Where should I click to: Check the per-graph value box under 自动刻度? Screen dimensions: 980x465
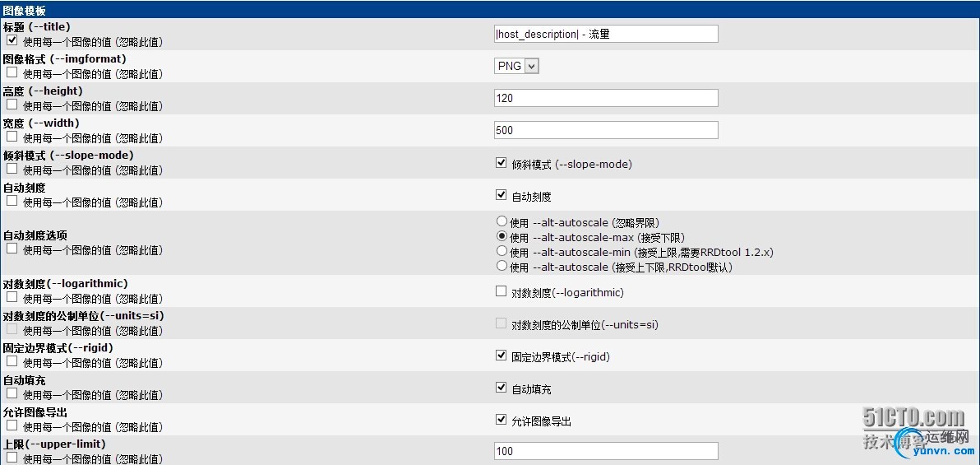(x=12, y=201)
